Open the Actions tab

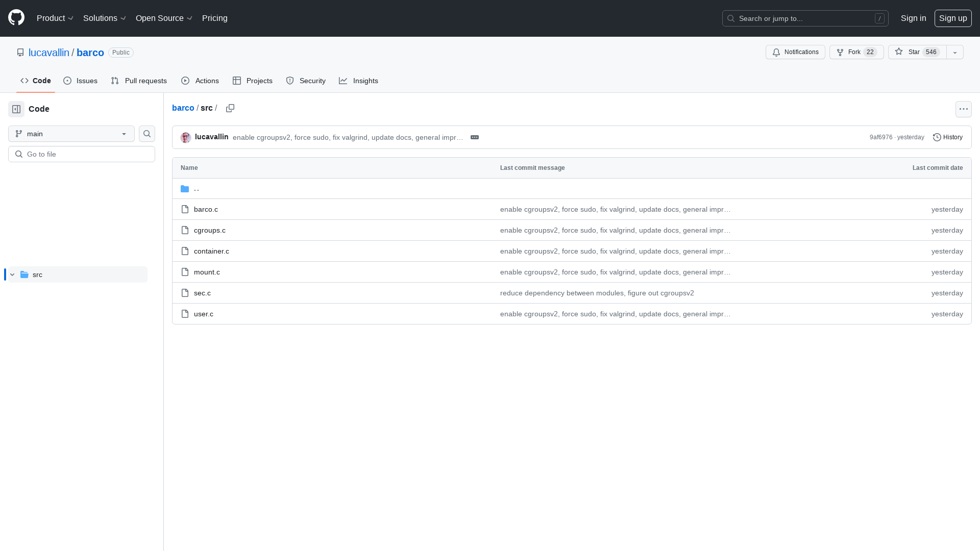(x=200, y=81)
